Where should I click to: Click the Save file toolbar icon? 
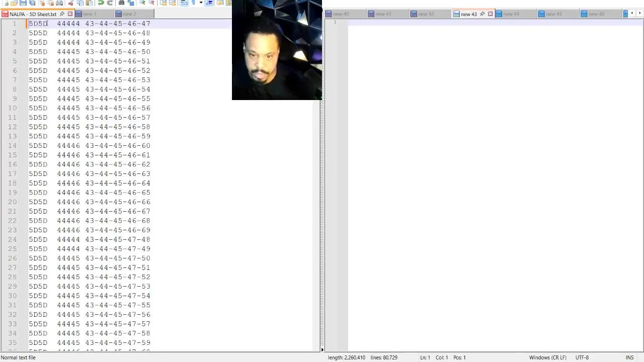[23, 3]
